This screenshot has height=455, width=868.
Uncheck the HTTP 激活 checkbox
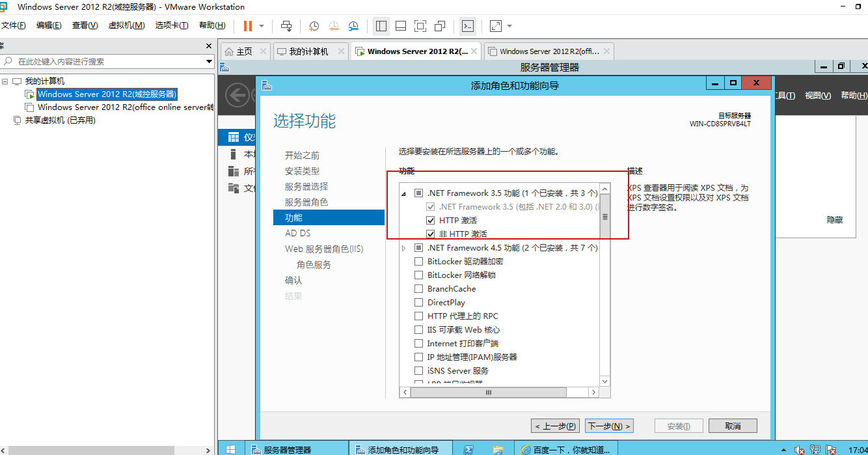pos(430,221)
